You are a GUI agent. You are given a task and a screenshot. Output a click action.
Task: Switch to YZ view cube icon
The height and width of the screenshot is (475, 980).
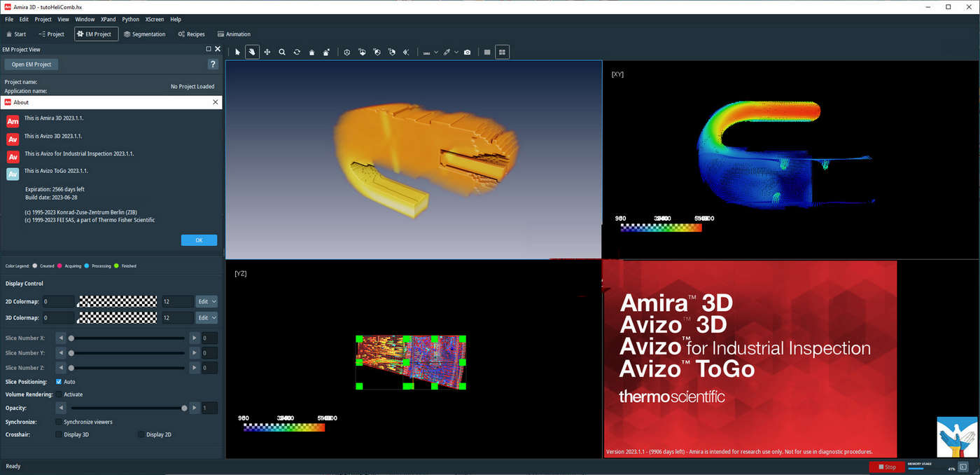391,52
